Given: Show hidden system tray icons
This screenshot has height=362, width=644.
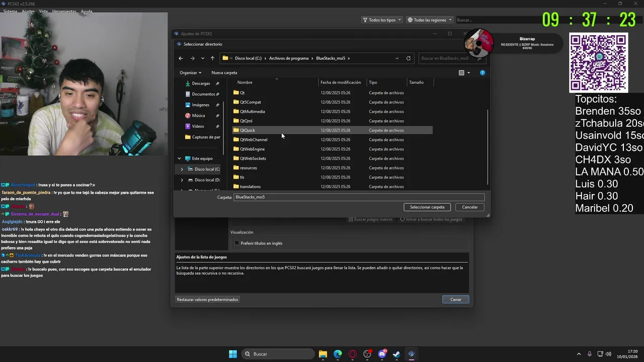Looking at the screenshot, I should click(x=579, y=354).
